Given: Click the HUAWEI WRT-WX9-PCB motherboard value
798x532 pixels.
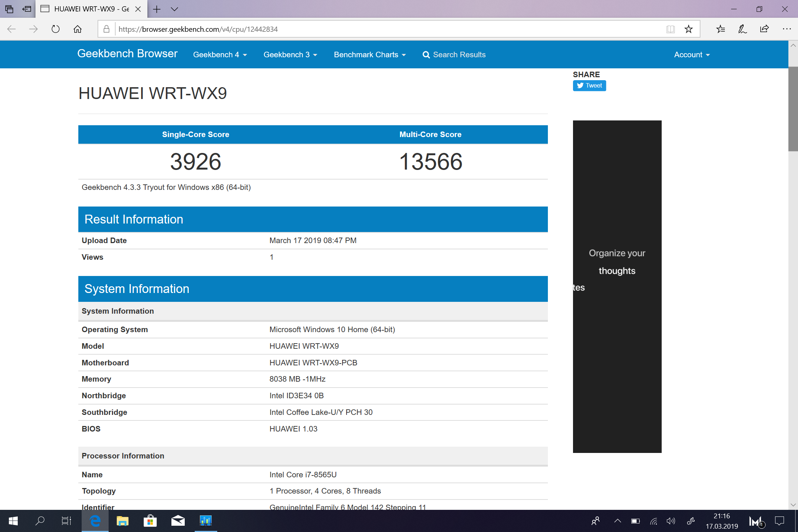Looking at the screenshot, I should pyautogui.click(x=313, y=363).
